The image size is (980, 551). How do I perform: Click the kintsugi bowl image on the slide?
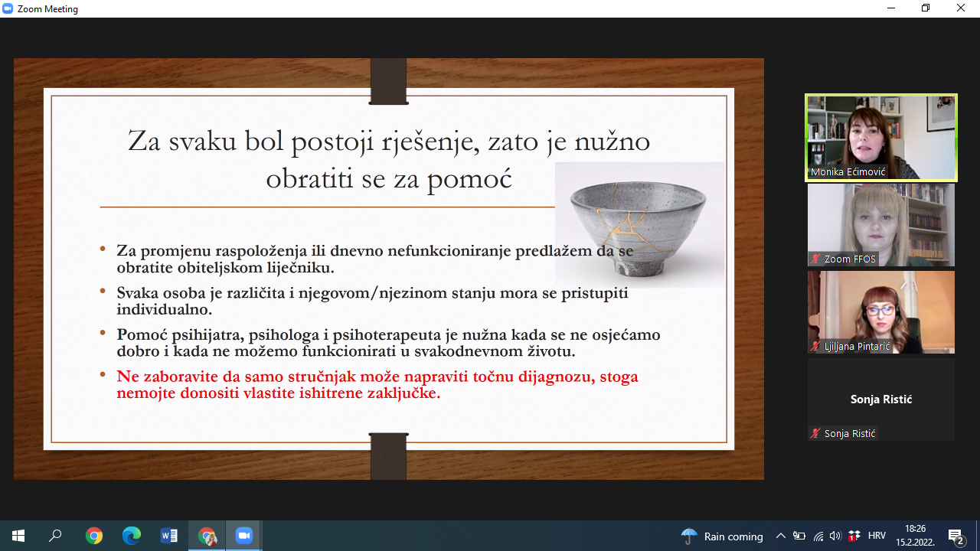[x=639, y=225]
